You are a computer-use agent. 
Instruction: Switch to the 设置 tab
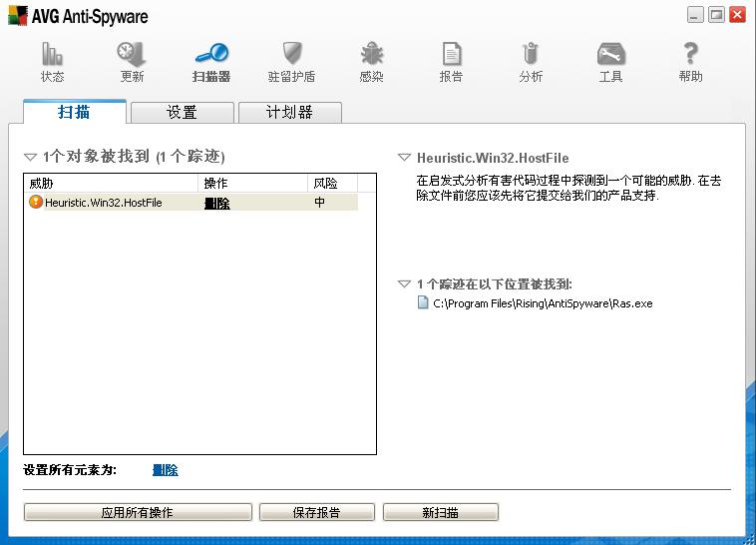point(183,113)
